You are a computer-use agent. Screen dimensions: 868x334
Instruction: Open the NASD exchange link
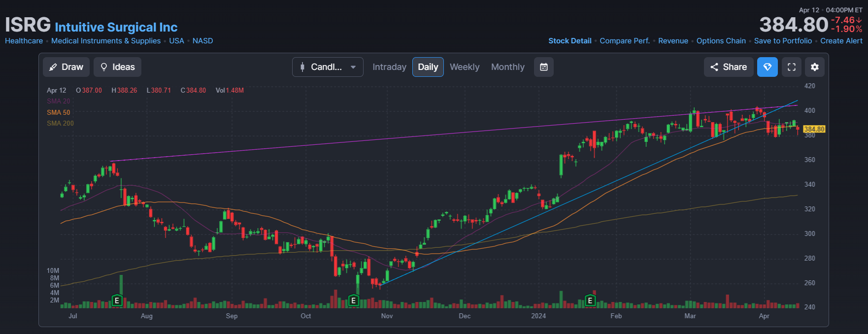pos(203,41)
